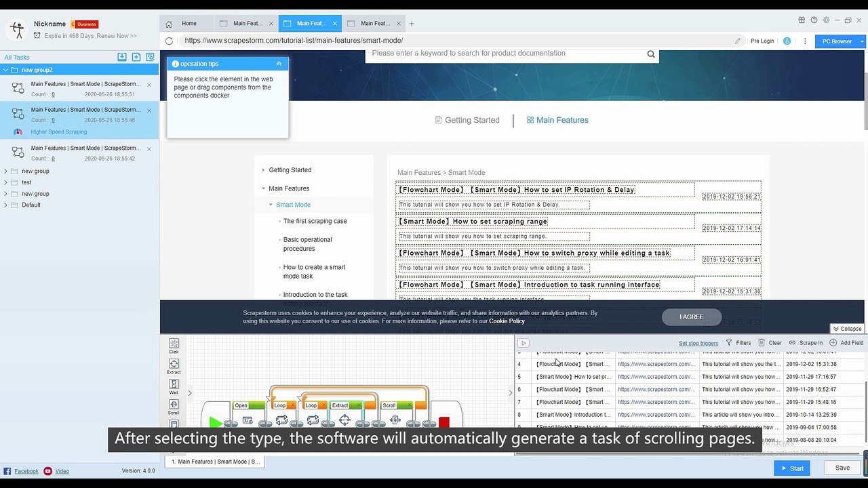Click the red stop block in the flowchart
The image size is (868, 488).
(444, 422)
